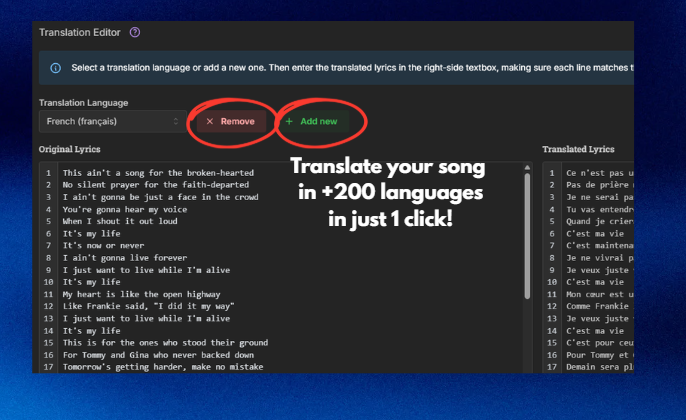Click the line "For Tommy and Gina who never backed down"
Image resolution: width=686 pixels, height=420 pixels.
(x=158, y=355)
